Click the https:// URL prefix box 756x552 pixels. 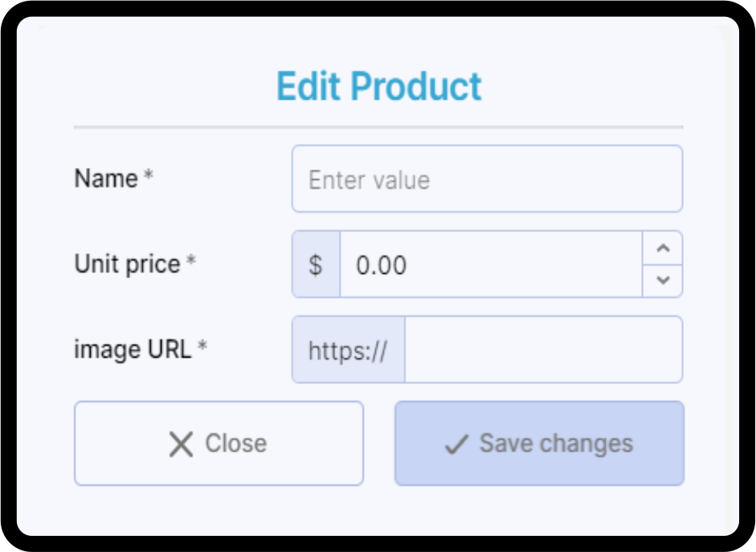click(349, 350)
